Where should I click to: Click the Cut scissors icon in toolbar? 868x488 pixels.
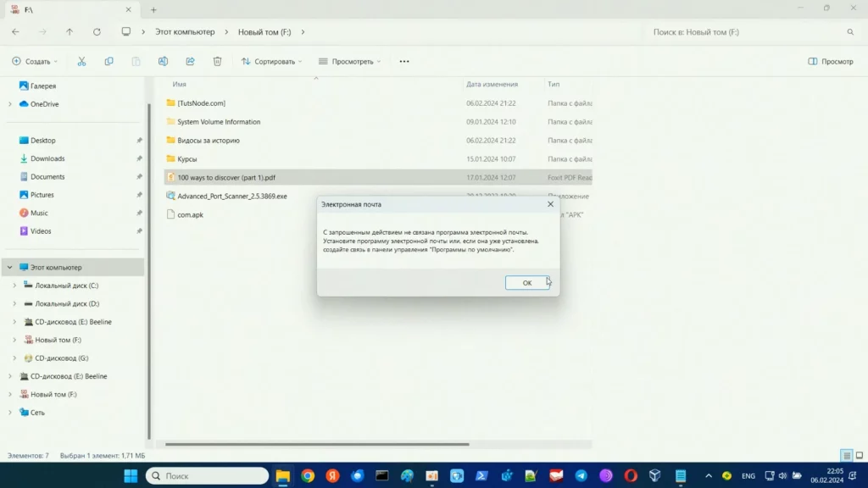point(81,61)
